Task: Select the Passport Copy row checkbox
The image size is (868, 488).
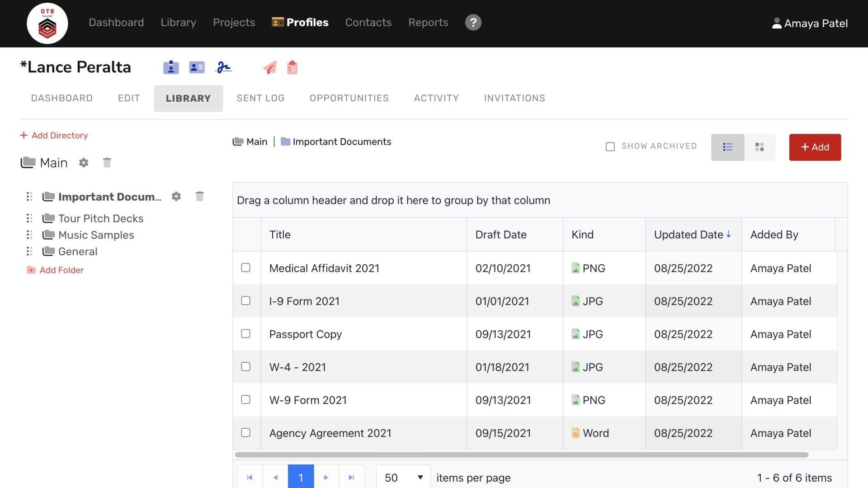Action: coord(245,333)
